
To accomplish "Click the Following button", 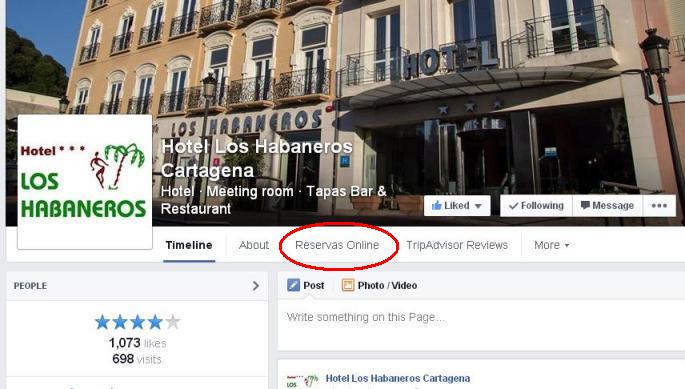I will [x=536, y=205].
